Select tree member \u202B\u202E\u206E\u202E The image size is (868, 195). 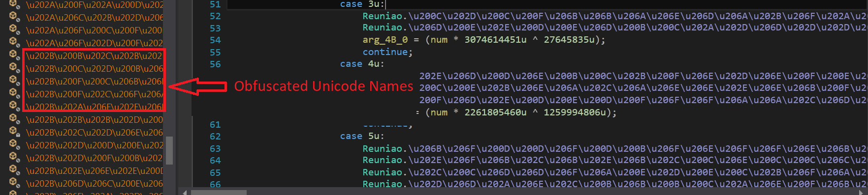tap(94, 171)
